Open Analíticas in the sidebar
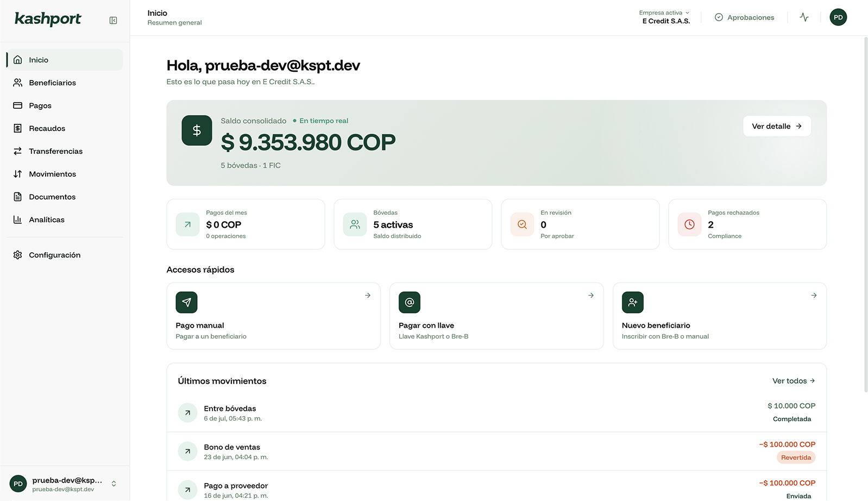This screenshot has height=501, width=868. (65, 220)
